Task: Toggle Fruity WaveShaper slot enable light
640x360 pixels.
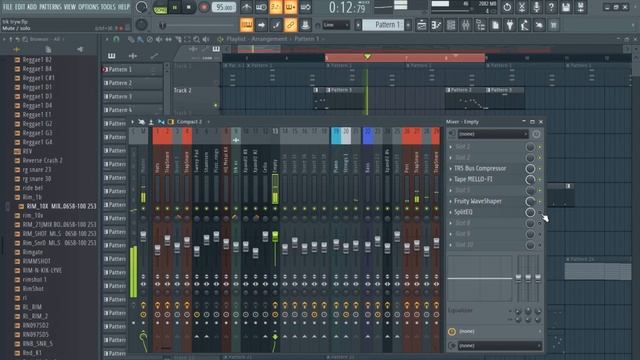Action: tap(540, 201)
